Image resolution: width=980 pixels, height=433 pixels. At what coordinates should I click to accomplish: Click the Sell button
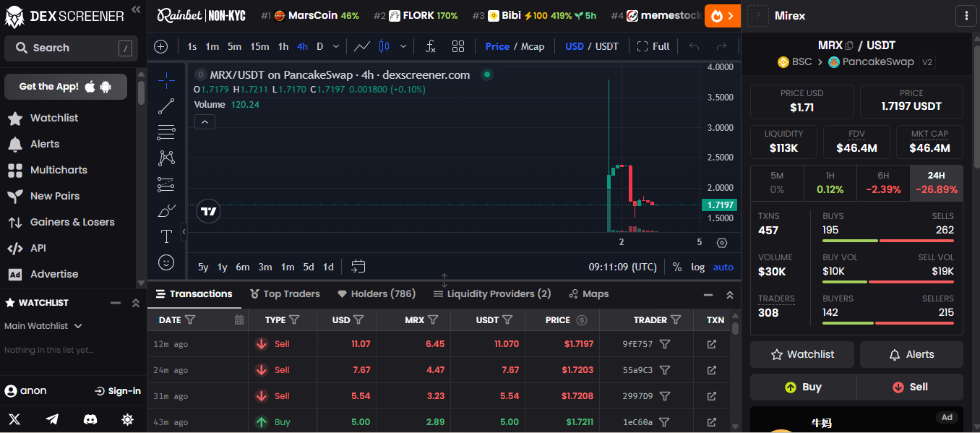[x=910, y=387]
